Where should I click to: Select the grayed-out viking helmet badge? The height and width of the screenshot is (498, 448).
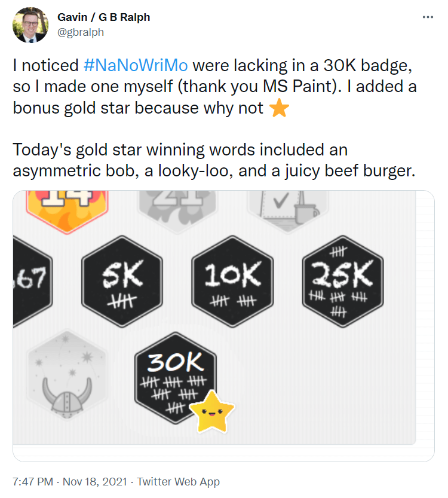coord(65,377)
